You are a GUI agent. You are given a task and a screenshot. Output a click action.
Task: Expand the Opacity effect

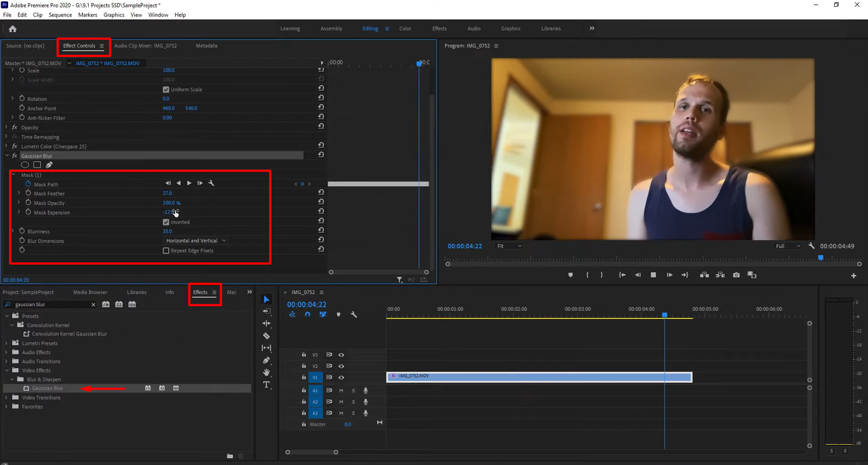(6, 128)
